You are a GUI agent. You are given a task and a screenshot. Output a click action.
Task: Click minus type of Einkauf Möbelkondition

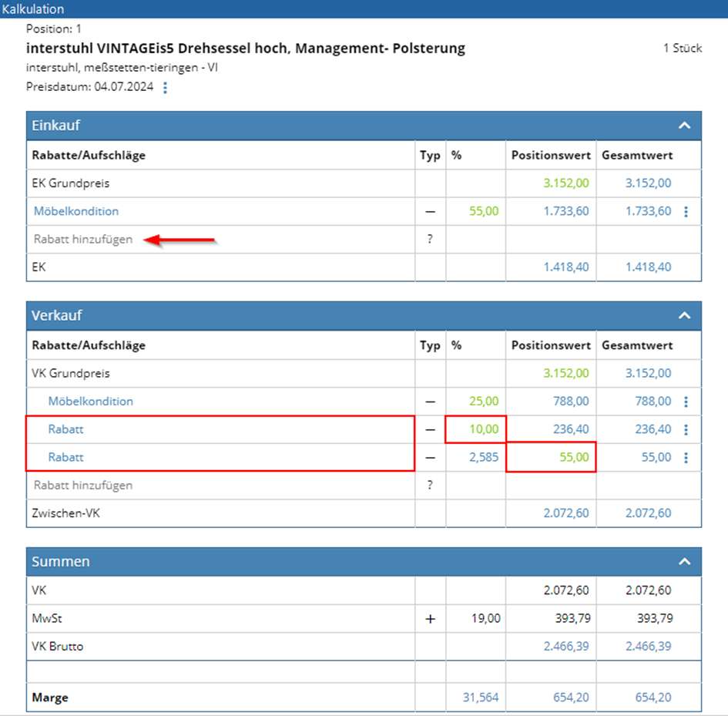pos(430,212)
